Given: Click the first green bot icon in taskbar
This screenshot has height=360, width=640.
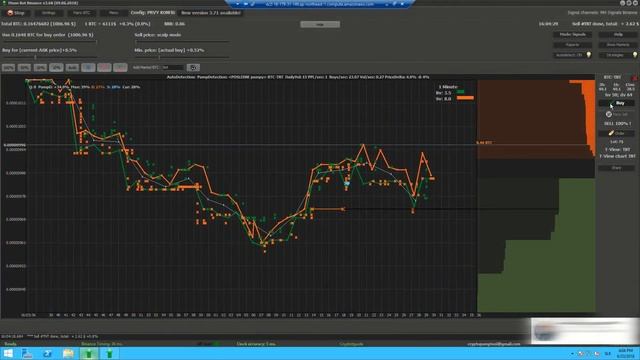Looking at the screenshot, I should pos(89,353).
